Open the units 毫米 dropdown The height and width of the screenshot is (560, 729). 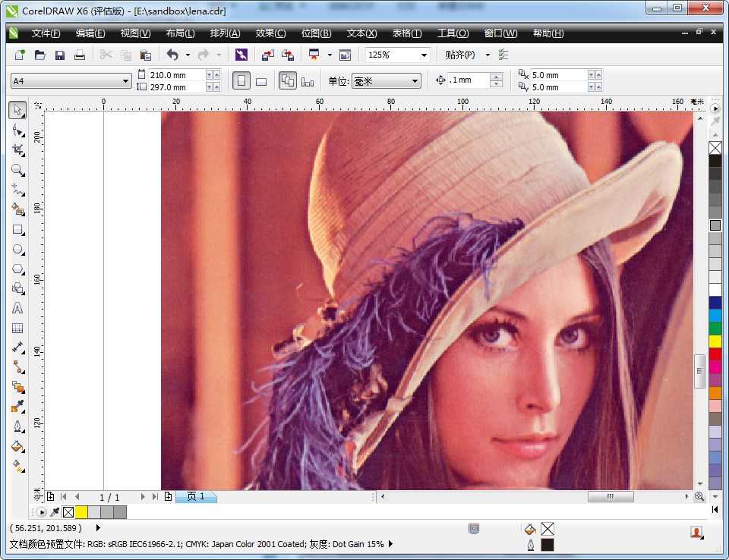tap(415, 81)
